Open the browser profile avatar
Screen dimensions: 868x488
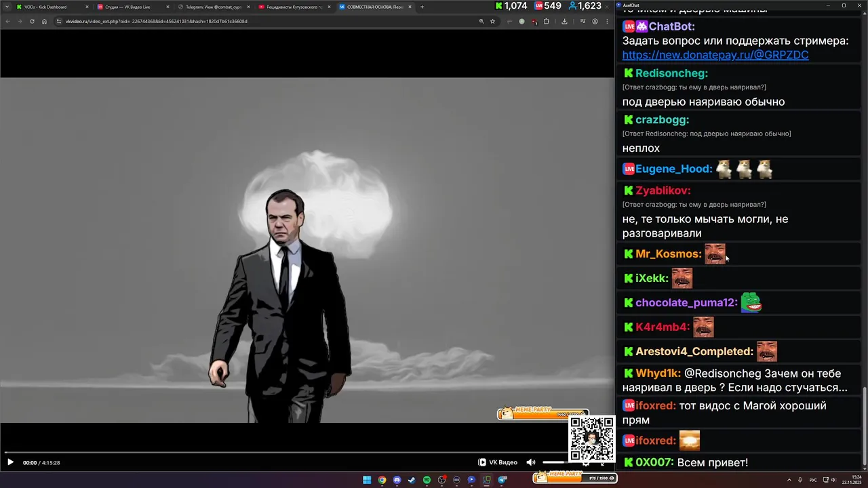coord(595,21)
